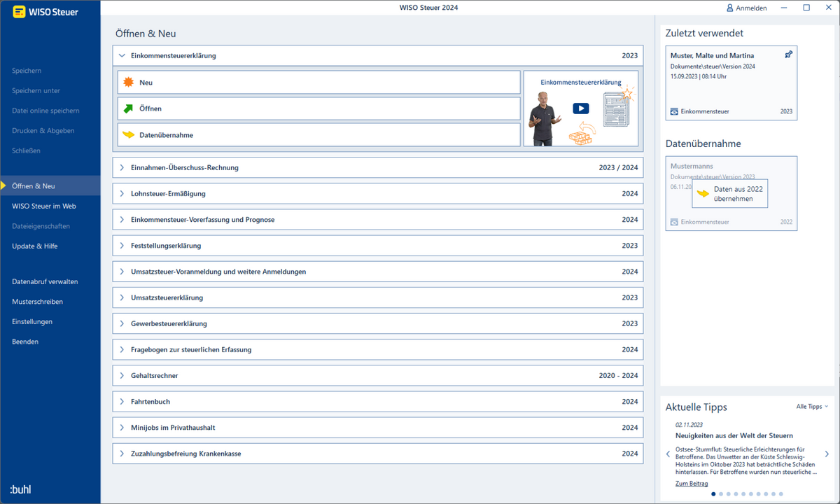This screenshot has width=840, height=504.
Task: Expand the Fahrtenbuch section
Action: [x=378, y=401]
